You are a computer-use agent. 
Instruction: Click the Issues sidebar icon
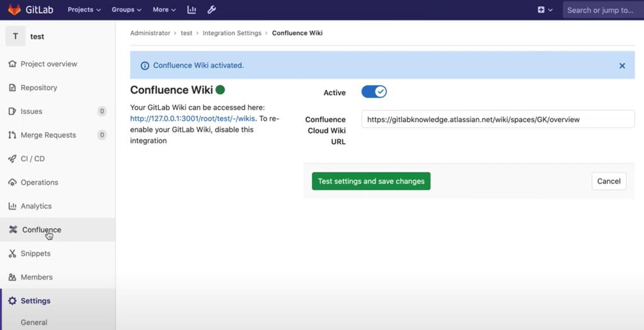pyautogui.click(x=13, y=111)
